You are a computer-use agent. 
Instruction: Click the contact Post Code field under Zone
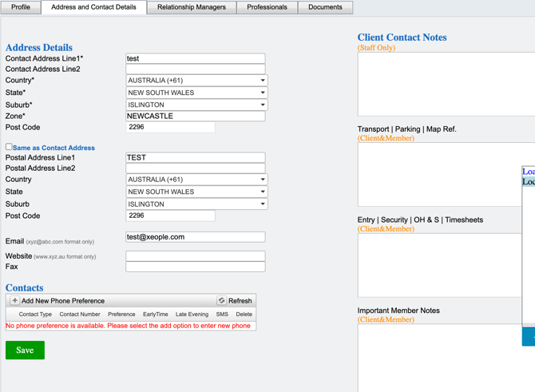click(171, 127)
